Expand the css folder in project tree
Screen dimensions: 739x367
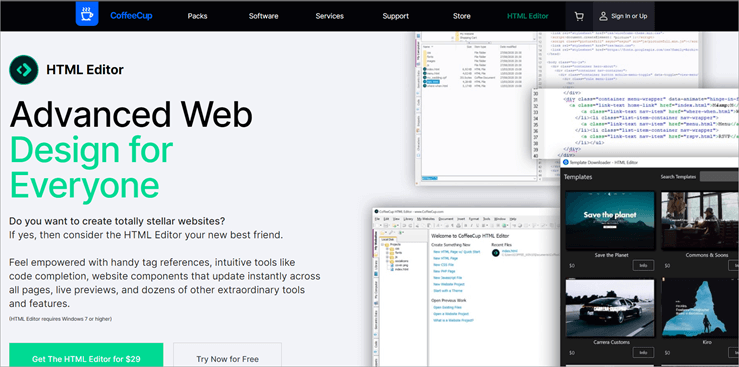click(387, 249)
